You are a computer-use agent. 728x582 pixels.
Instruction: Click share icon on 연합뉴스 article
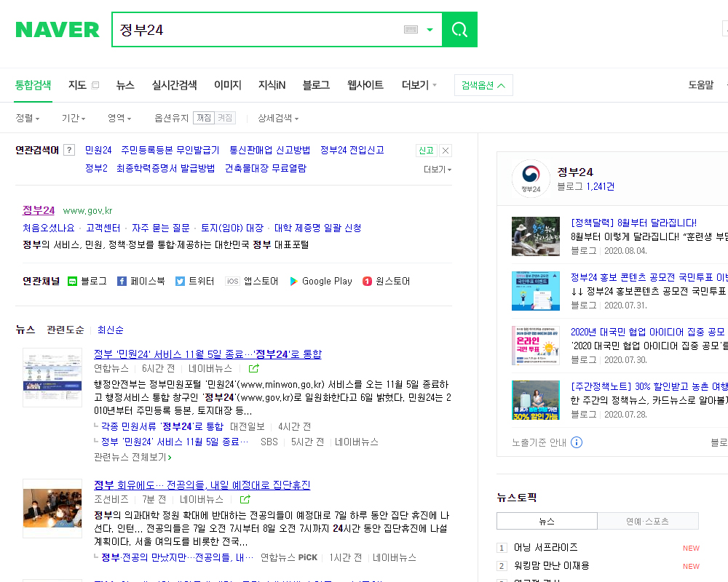253,369
